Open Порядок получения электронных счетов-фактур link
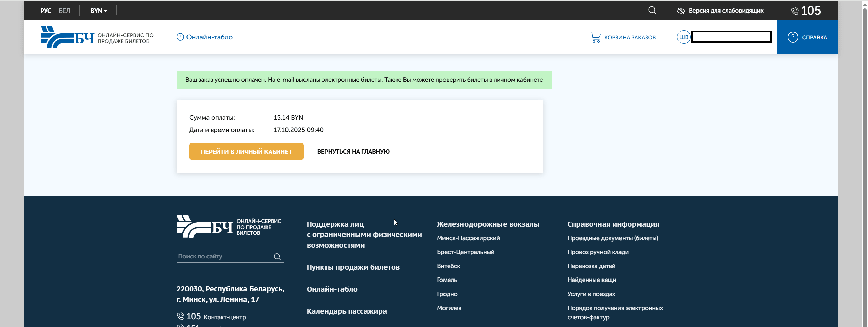Screen dimensions: 868x327 (x=615, y=312)
